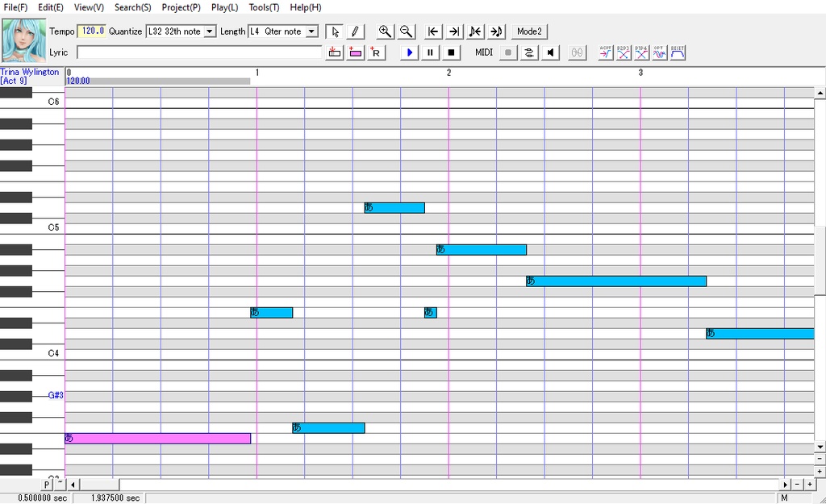The height and width of the screenshot is (504, 826).
Task: Jump to the start with left-bar arrow
Action: pyautogui.click(x=433, y=31)
